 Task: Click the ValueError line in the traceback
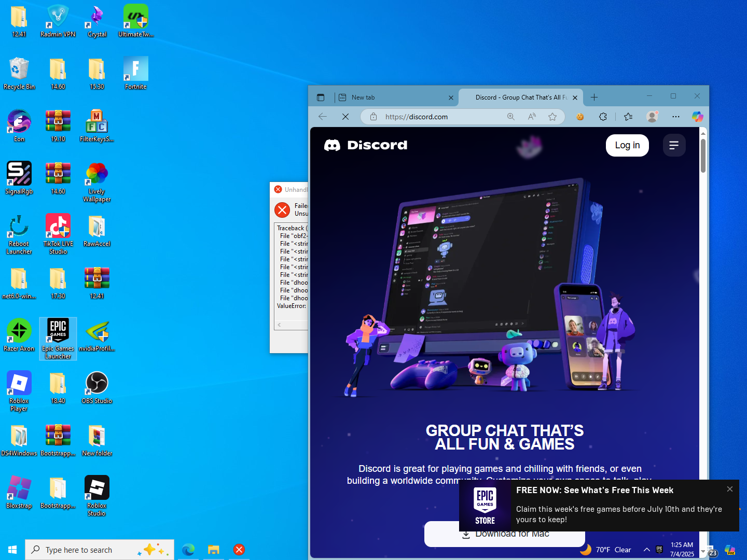[x=292, y=306]
